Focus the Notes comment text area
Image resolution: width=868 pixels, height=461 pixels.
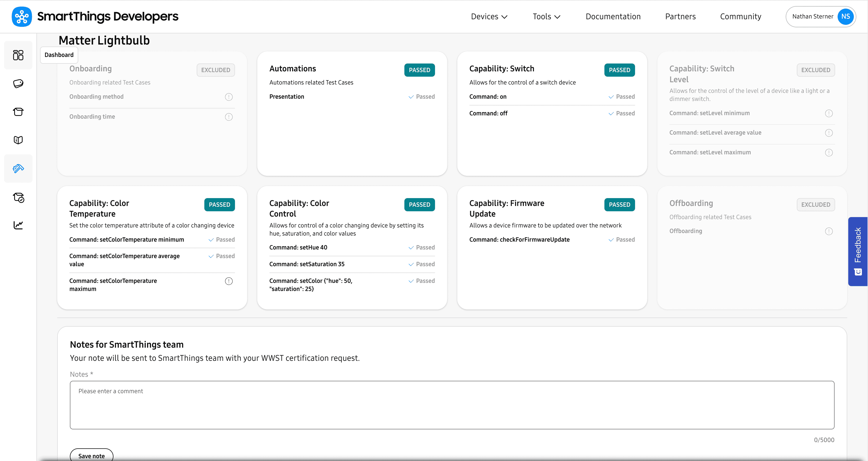pos(452,405)
